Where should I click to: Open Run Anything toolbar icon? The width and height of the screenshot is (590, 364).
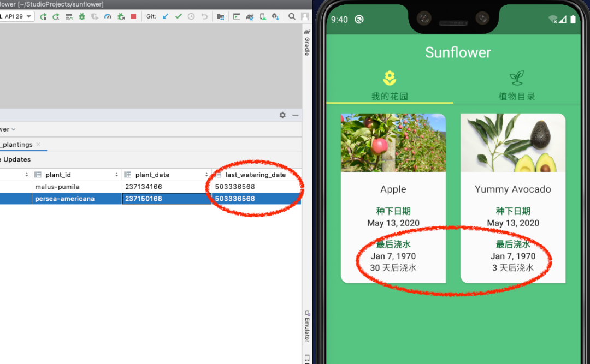[237, 16]
